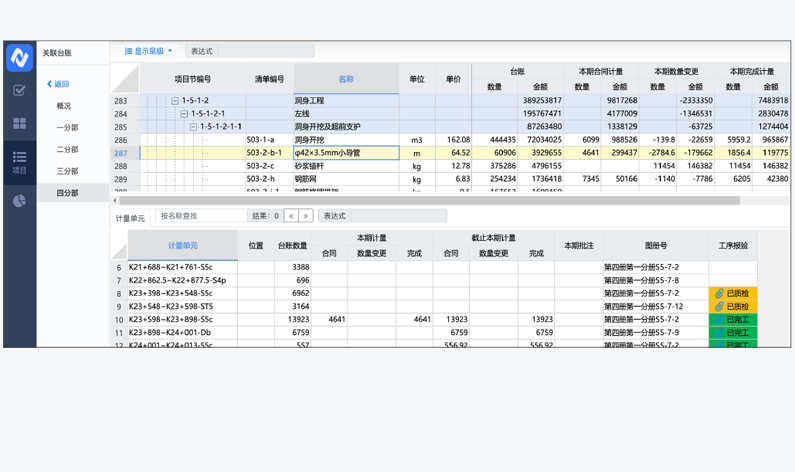The image size is (795, 472).
Task: Open the checkmark task icon in sidebar
Action: [x=19, y=91]
